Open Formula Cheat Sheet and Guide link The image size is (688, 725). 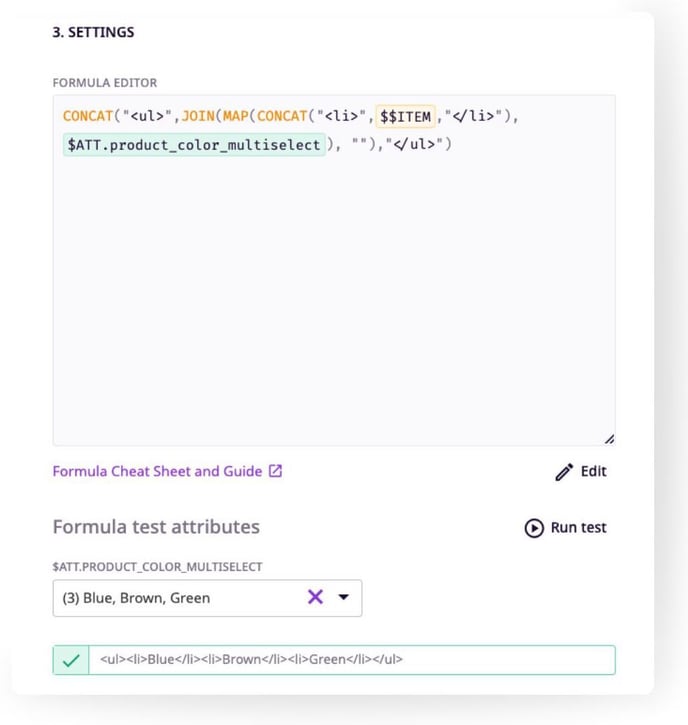(157, 471)
